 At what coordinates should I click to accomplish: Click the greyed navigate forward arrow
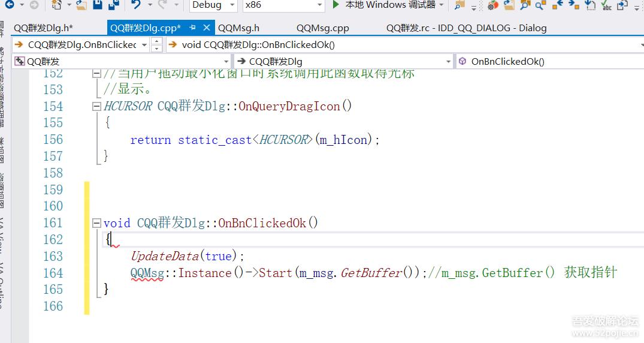pyautogui.click(x=34, y=5)
